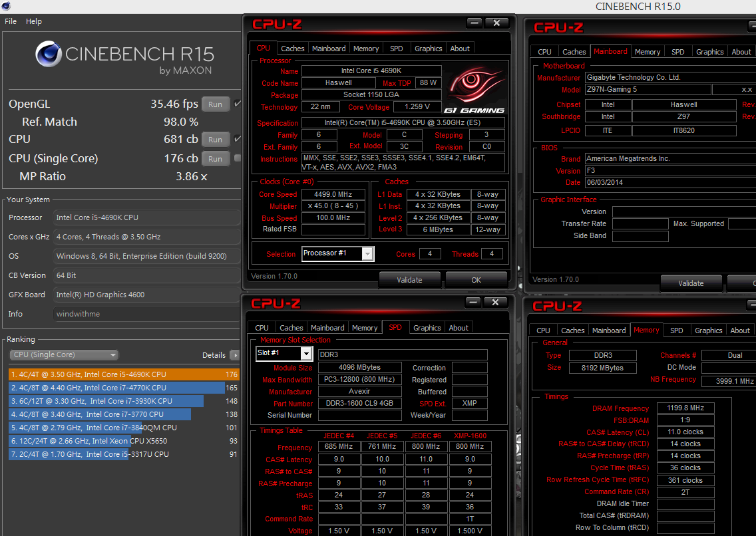The height and width of the screenshot is (536, 756).
Task: Open the File menu
Action: (x=11, y=21)
